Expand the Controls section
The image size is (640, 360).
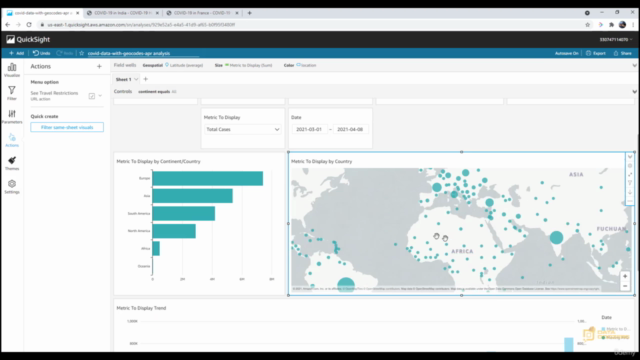tap(634, 91)
